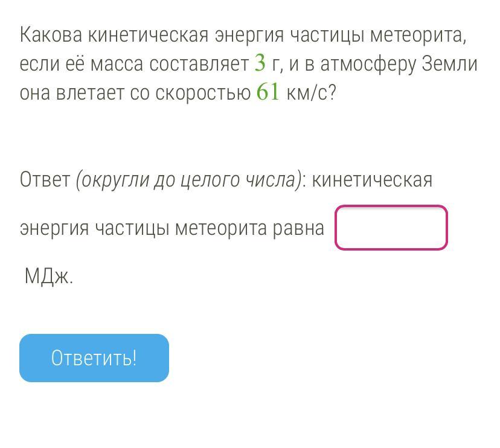500x448 pixels.
Task: Click the green number 61
Action: [x=268, y=92]
